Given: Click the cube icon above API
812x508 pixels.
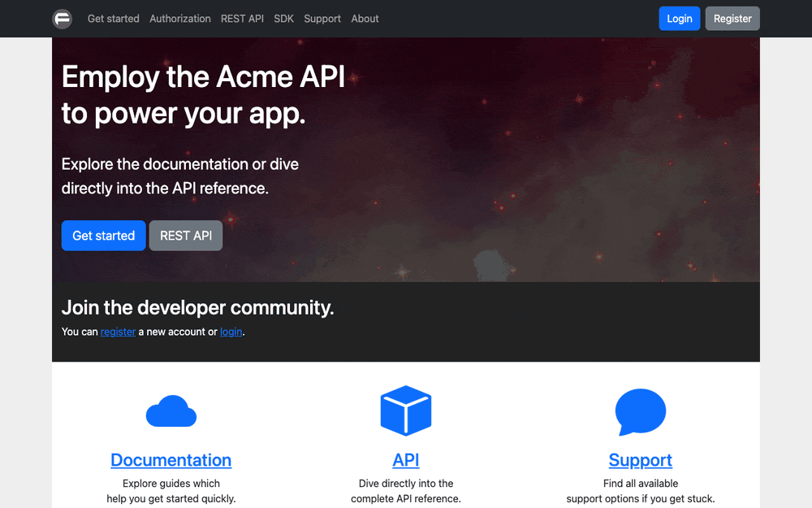Looking at the screenshot, I should tap(406, 410).
